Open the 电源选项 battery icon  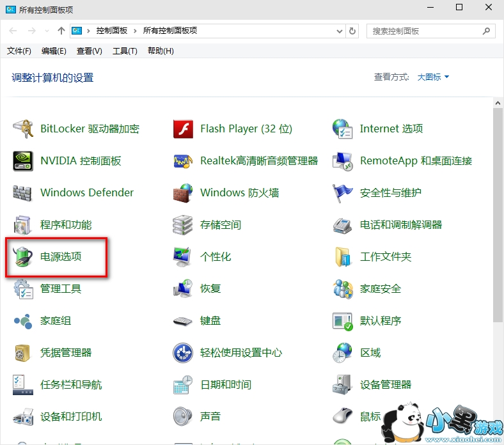coord(23,257)
